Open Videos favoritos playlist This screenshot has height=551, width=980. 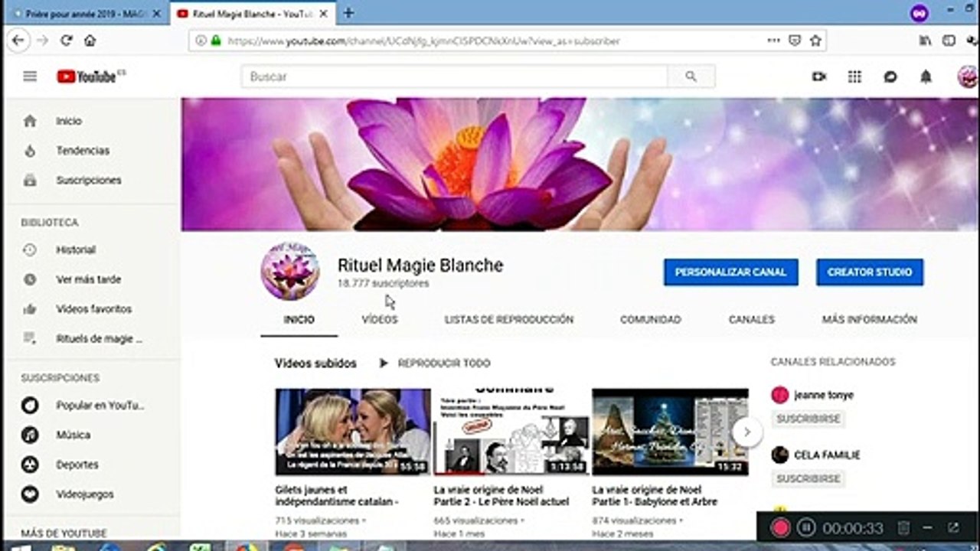coord(92,309)
